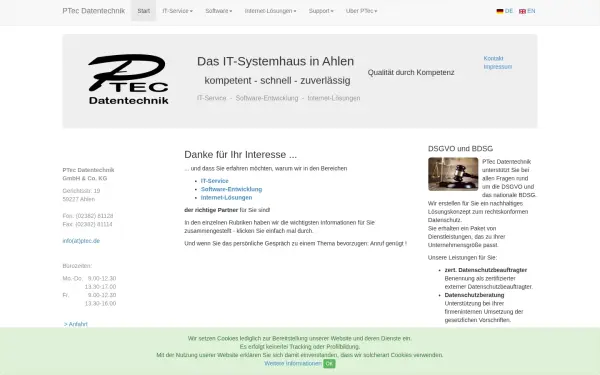Expand the Support dropdown menu
The height and width of the screenshot is (375, 600).
point(321,11)
